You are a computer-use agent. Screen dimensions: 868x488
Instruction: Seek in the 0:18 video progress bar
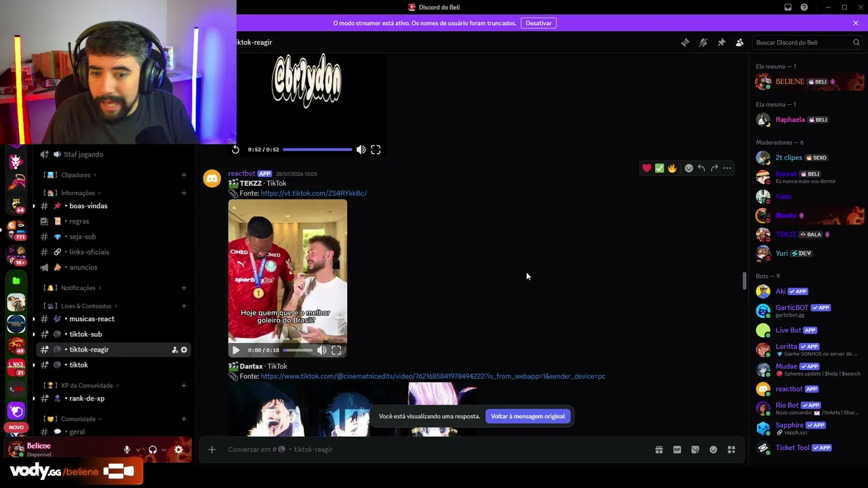[x=297, y=350]
